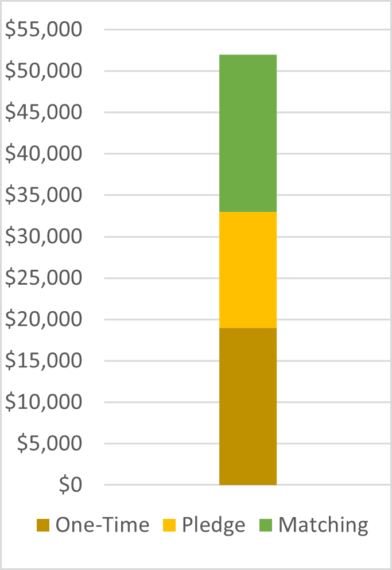
Task: Select the One-Time legend text label
Action: [x=102, y=525]
